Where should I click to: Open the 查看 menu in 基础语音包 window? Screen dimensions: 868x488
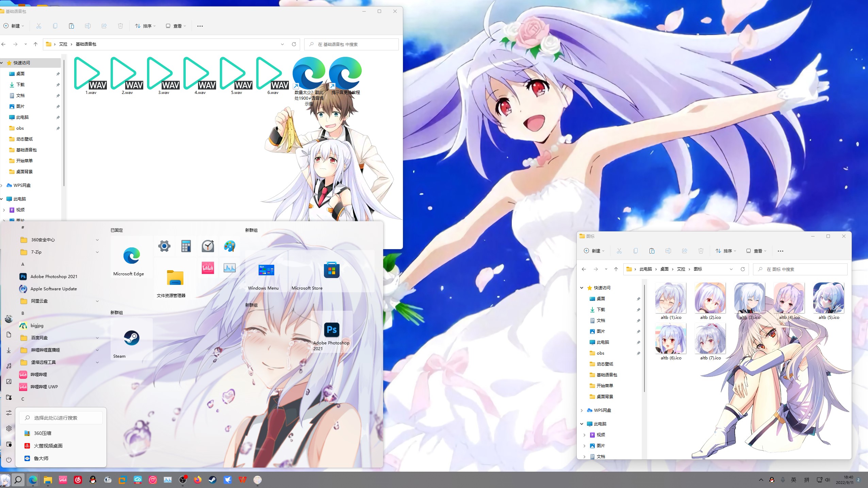pyautogui.click(x=176, y=26)
